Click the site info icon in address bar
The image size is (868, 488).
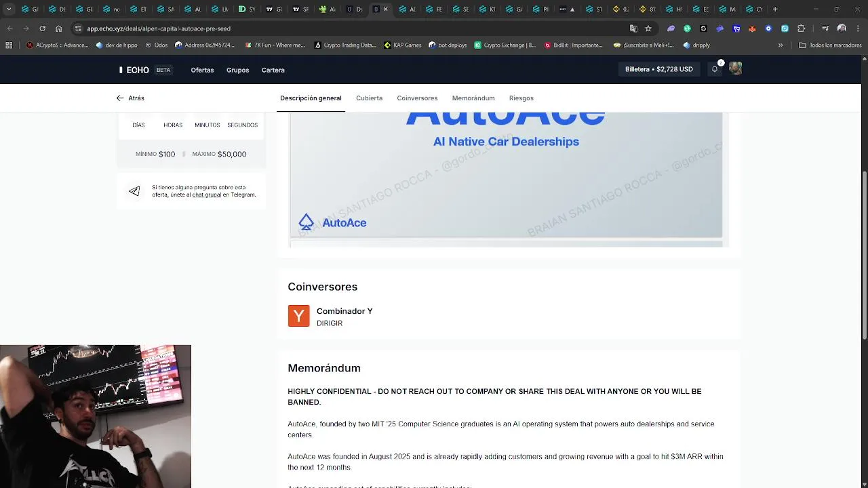coord(78,28)
